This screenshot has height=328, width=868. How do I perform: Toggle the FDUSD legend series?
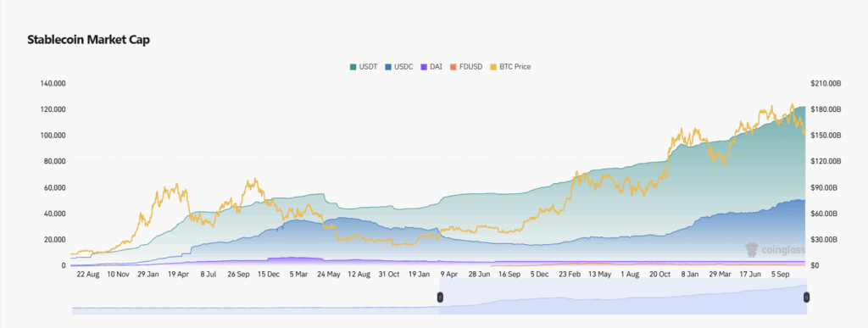coord(466,67)
